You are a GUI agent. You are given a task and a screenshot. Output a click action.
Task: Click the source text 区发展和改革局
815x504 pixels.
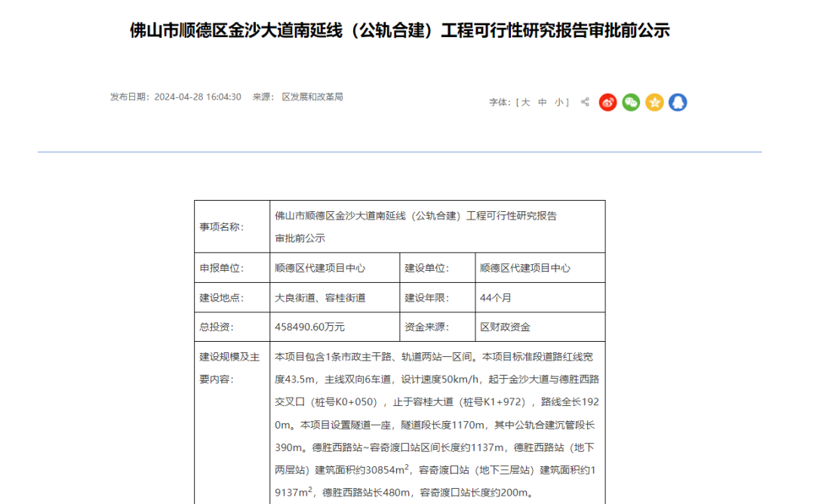[x=312, y=97]
